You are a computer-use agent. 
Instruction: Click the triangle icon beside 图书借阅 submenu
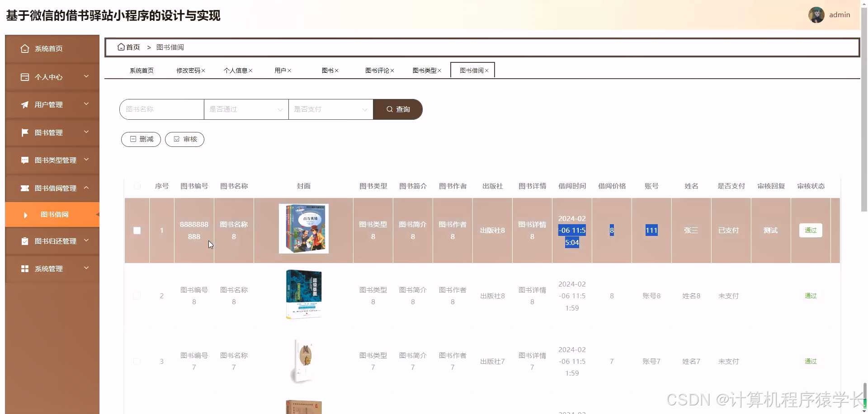tap(25, 215)
